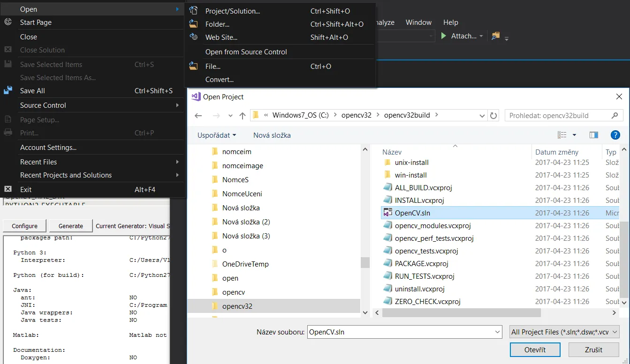
Task: Click the Save All disk icon
Action: 8,90
